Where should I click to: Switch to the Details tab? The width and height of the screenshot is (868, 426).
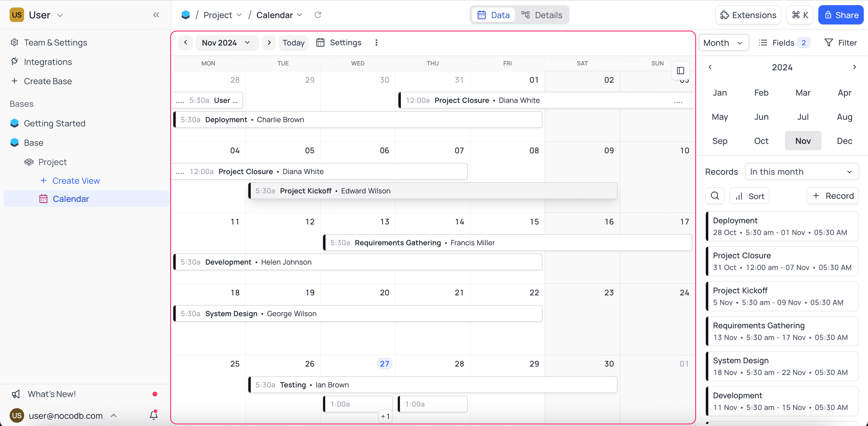(x=542, y=15)
